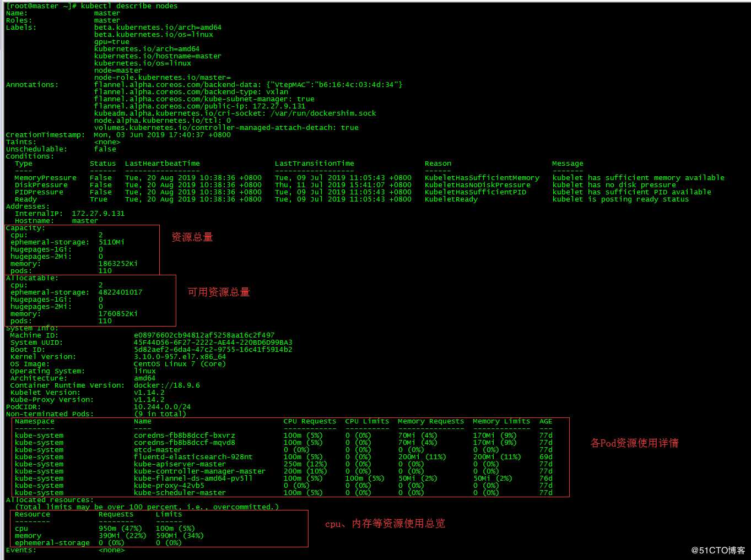Click the 'backend-type: vxlan' annotation line

(191, 92)
